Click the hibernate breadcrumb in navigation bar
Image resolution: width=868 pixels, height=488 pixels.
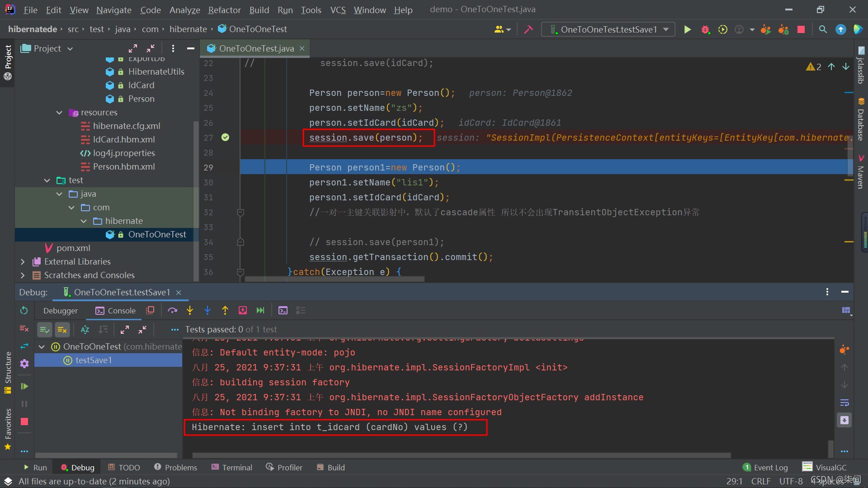click(x=188, y=29)
